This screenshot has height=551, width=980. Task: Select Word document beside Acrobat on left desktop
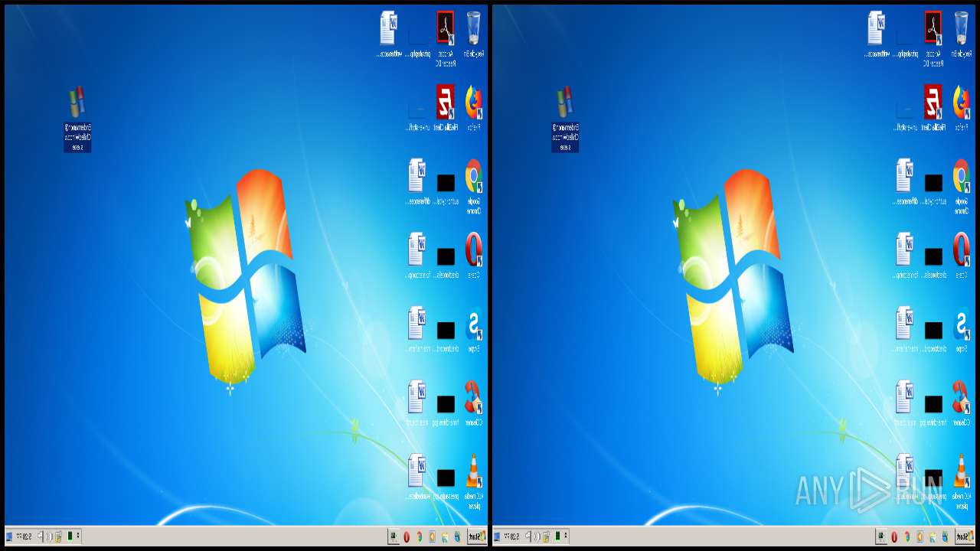pos(389,34)
